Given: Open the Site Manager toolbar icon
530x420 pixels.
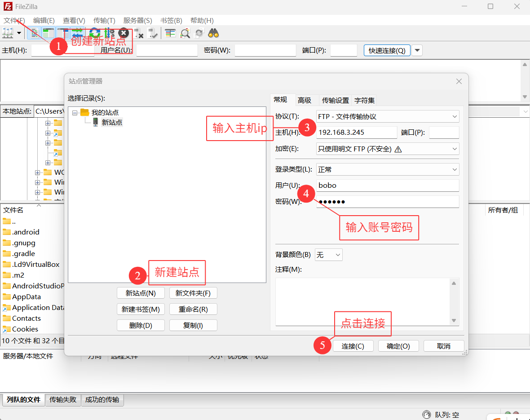Looking at the screenshot, I should tap(8, 33).
